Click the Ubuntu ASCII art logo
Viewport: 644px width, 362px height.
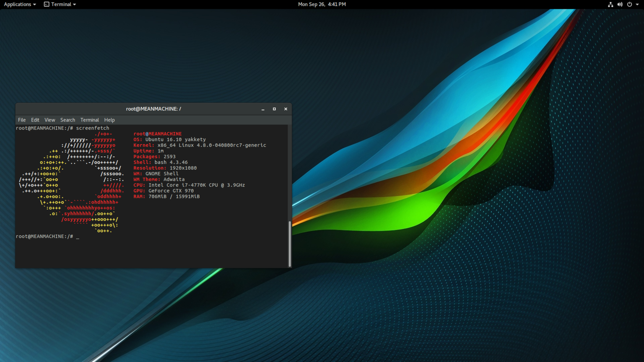tap(72, 183)
